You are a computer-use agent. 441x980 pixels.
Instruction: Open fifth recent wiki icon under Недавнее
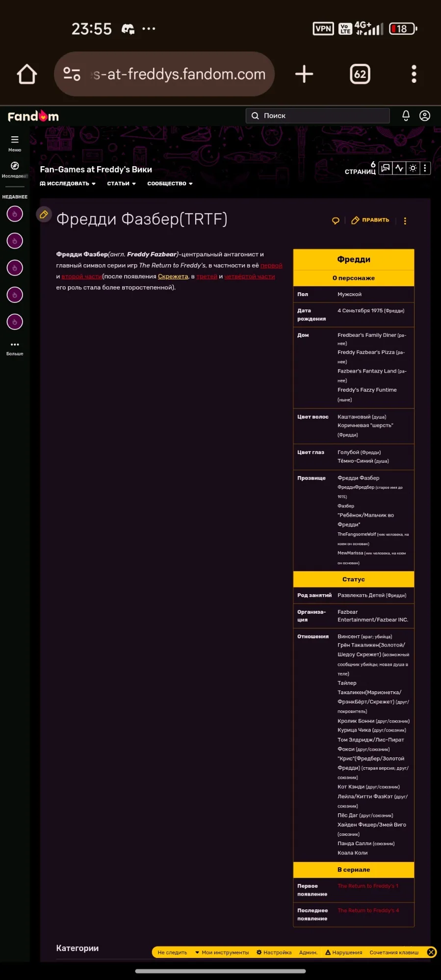click(15, 322)
